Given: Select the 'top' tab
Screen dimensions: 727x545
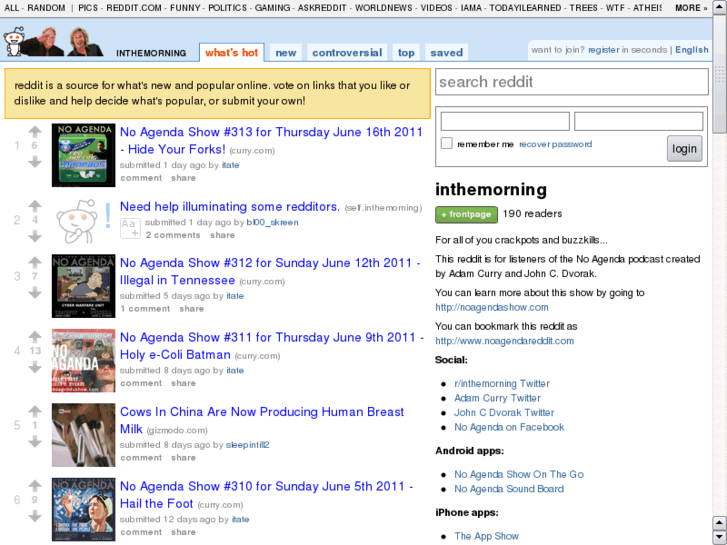Looking at the screenshot, I should (x=406, y=52).
